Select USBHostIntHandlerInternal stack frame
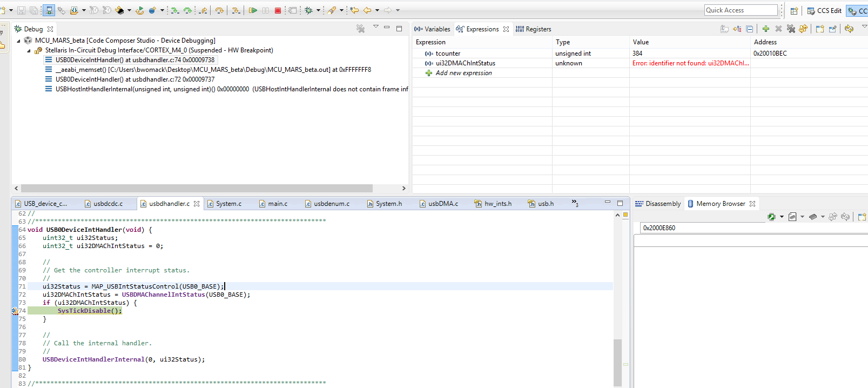This screenshot has width=868, height=388. point(226,89)
